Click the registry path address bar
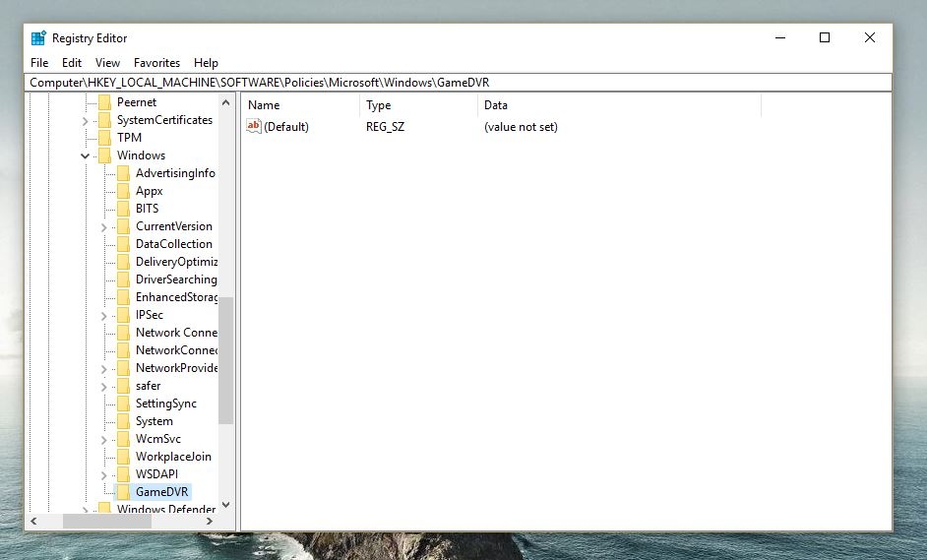 458,83
